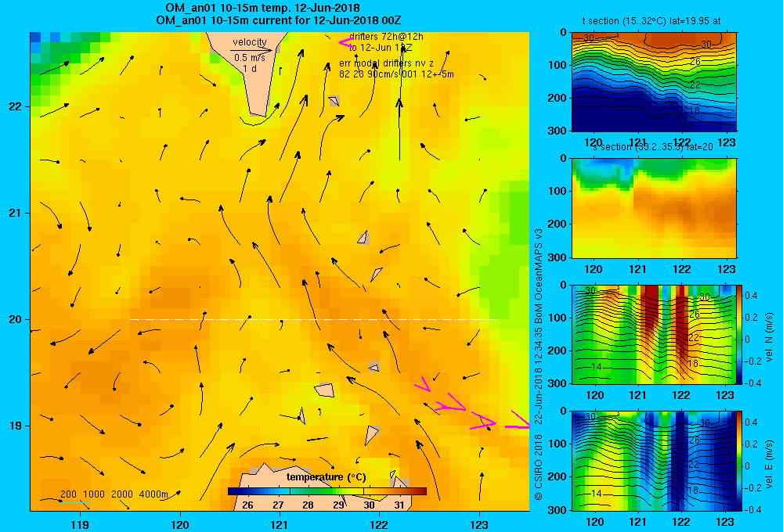Click the latitude axis label '22'

15,106
